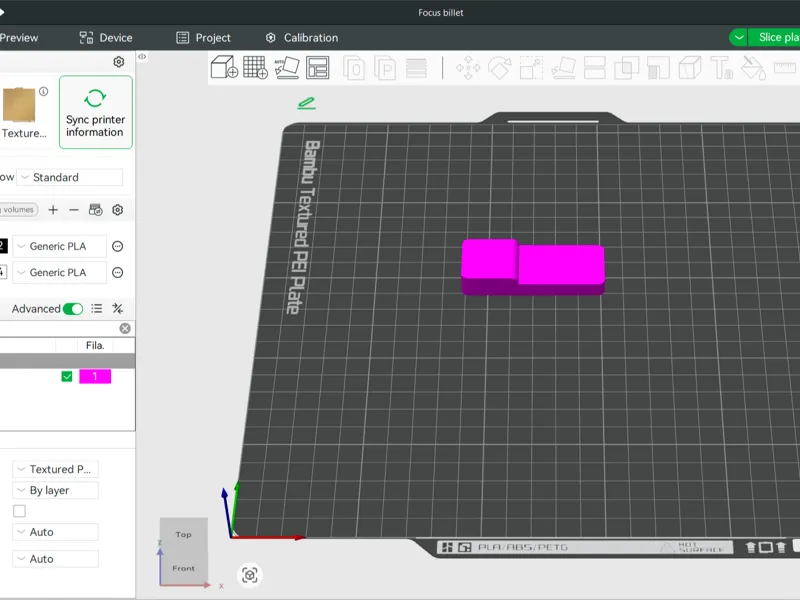800x600 pixels.
Task: Select the Move tool
Action: click(468, 68)
